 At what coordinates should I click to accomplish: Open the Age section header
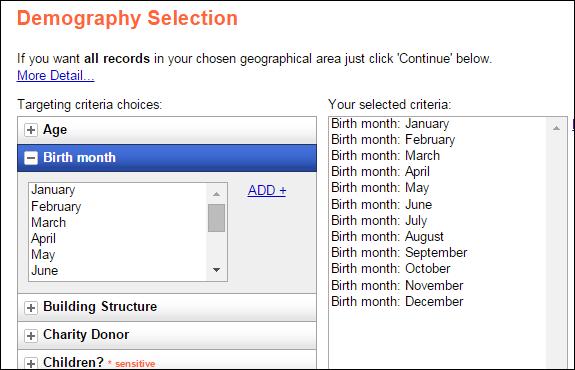coord(167,130)
